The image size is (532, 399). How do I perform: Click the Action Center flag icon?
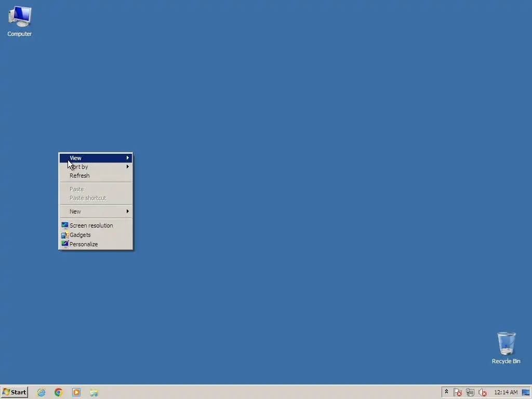click(458, 393)
